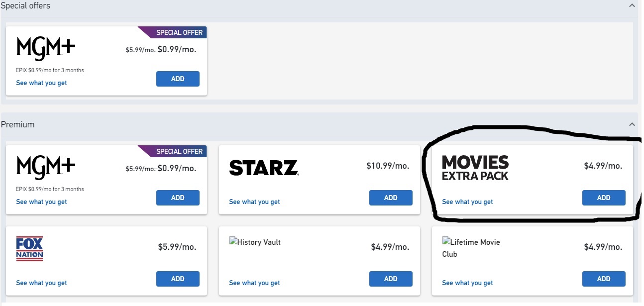
Task: Collapse the Special offers section
Action: click(x=632, y=5)
